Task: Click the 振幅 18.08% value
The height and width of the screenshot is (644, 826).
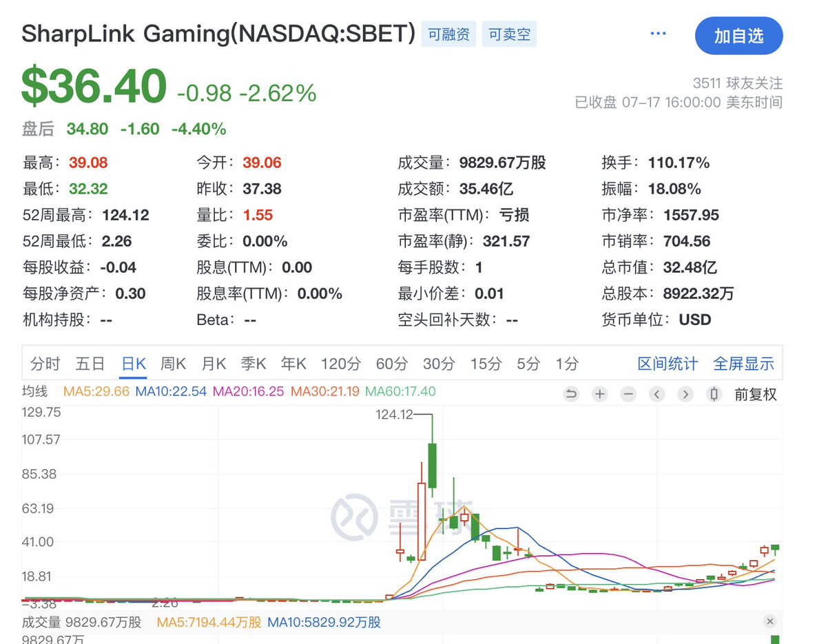Action: 674,189
